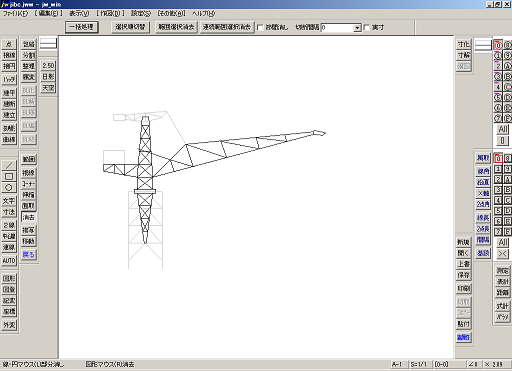Click the 消去 erase tool button
The width and height of the screenshot is (512, 371).
coord(29,217)
